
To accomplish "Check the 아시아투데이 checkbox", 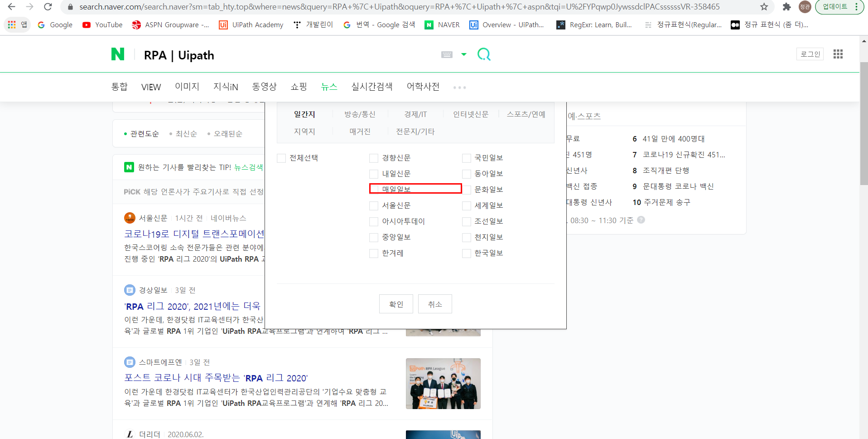I will (x=374, y=221).
